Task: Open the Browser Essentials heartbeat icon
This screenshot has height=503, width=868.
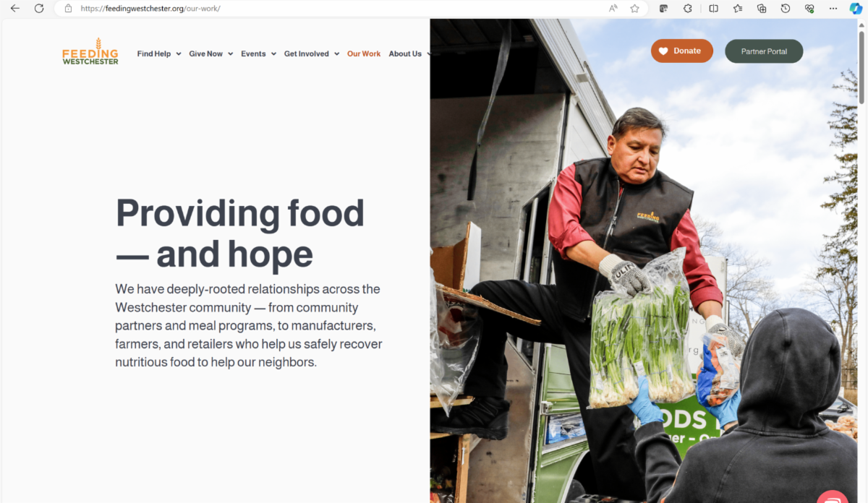Action: (x=809, y=9)
